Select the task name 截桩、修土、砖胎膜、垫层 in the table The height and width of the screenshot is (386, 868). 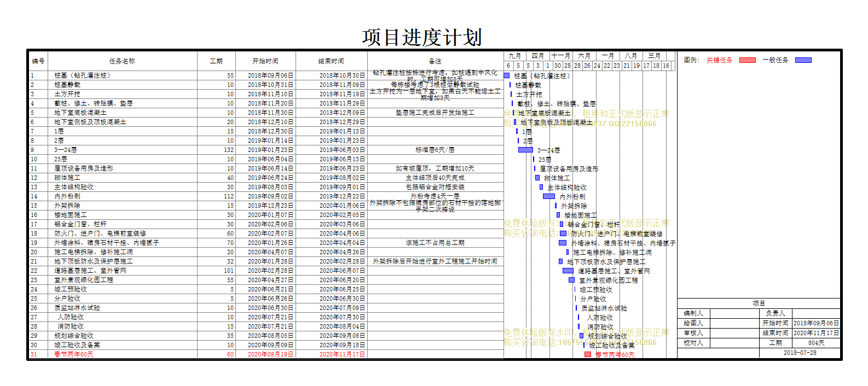[x=94, y=103]
